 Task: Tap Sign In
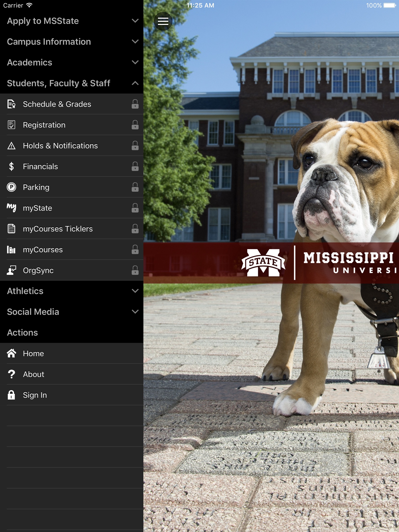coord(72,395)
